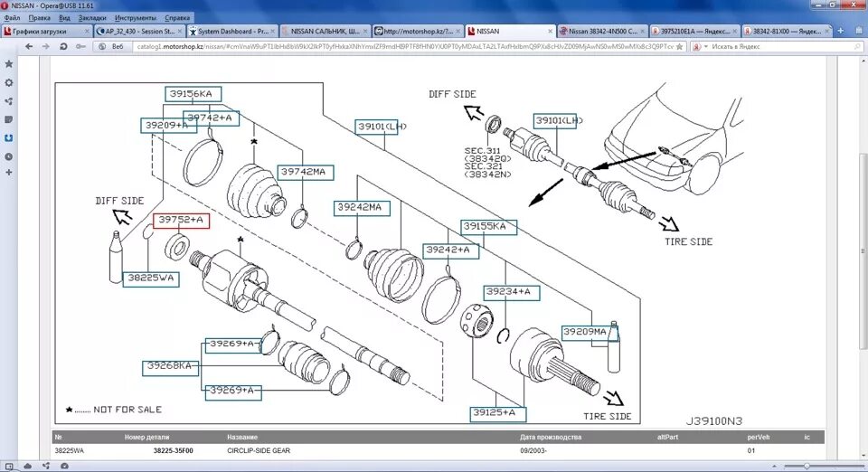Viewport: 868px width, 472px height.
Task: Switch to Nissan 38342-4N500 tab
Action: (x=602, y=32)
